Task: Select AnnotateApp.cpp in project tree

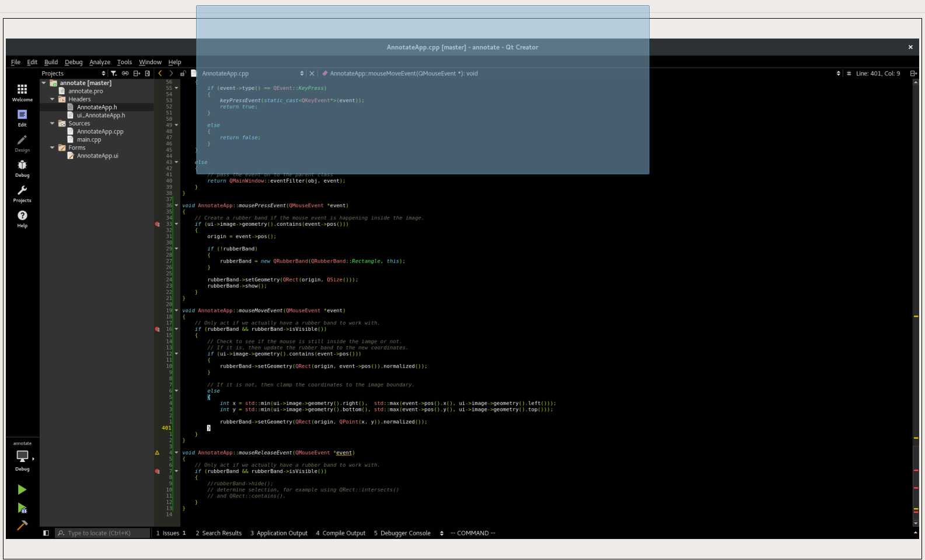Action: (100, 131)
